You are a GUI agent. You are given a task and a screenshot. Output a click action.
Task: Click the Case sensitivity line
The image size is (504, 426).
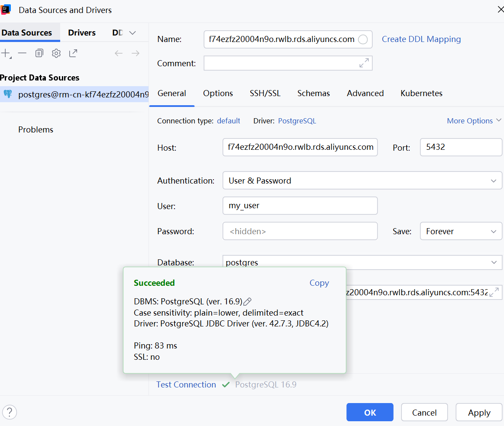pos(219,313)
